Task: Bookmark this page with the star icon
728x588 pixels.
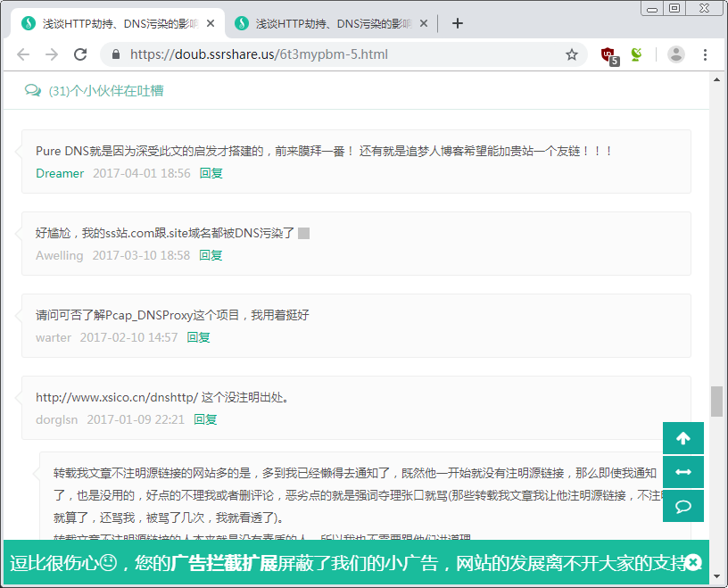Action: (x=572, y=54)
